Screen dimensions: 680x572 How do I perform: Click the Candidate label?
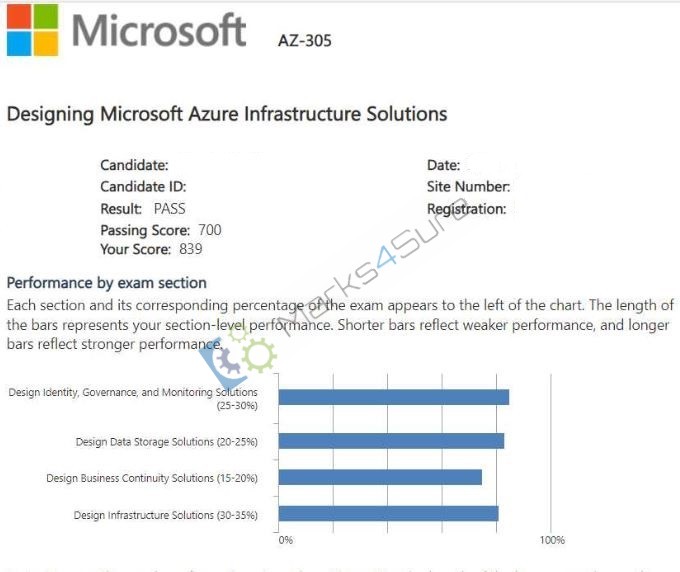134,165
